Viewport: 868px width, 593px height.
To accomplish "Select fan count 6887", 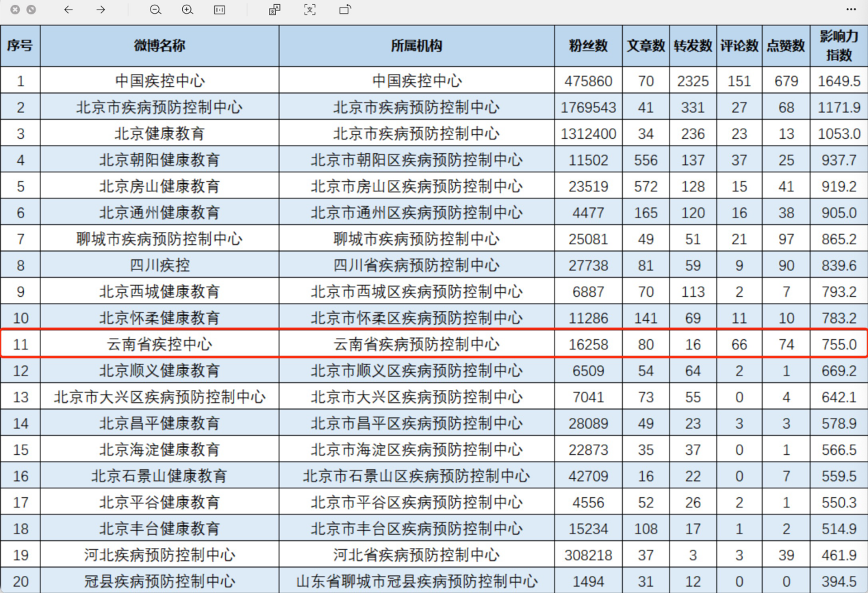I will (x=589, y=291).
